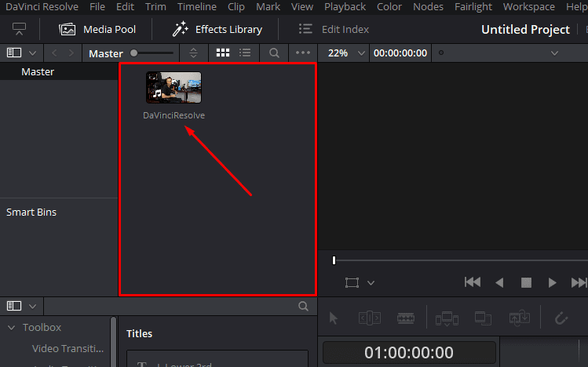Select the Master bin in the bin list
The image size is (588, 367).
pos(59,71)
